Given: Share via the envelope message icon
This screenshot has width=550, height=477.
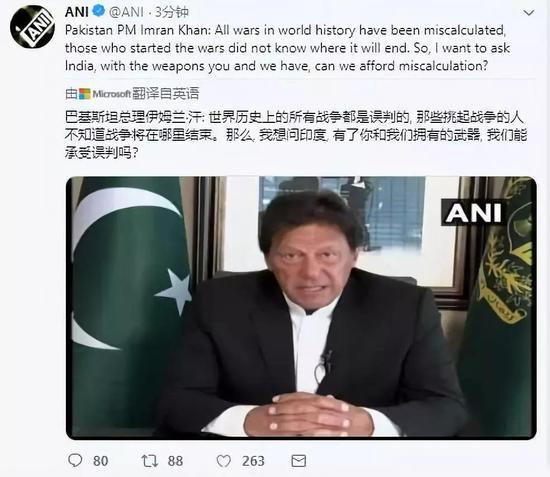Looking at the screenshot, I should pos(299,461).
